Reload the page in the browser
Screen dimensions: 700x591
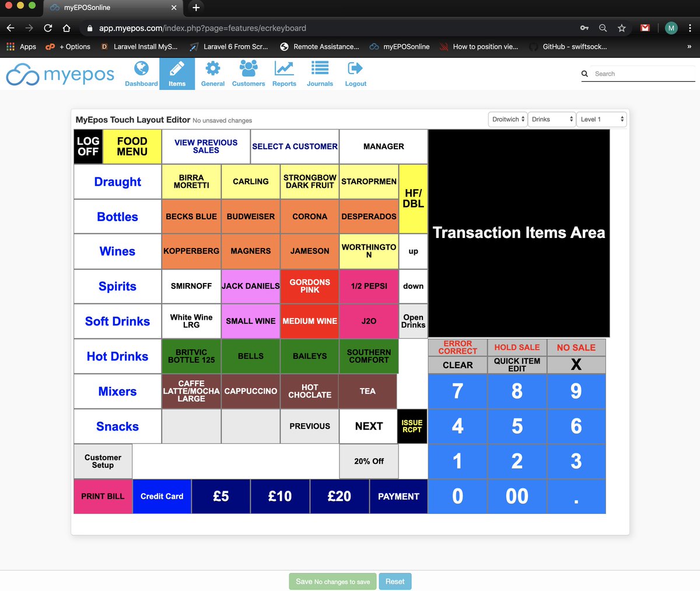coord(48,28)
